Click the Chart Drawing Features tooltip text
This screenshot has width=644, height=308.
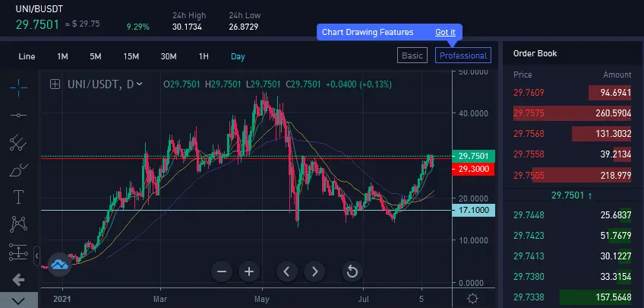click(368, 32)
